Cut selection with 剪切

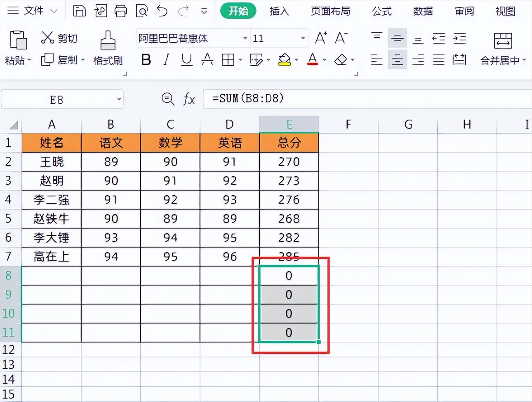click(x=59, y=38)
